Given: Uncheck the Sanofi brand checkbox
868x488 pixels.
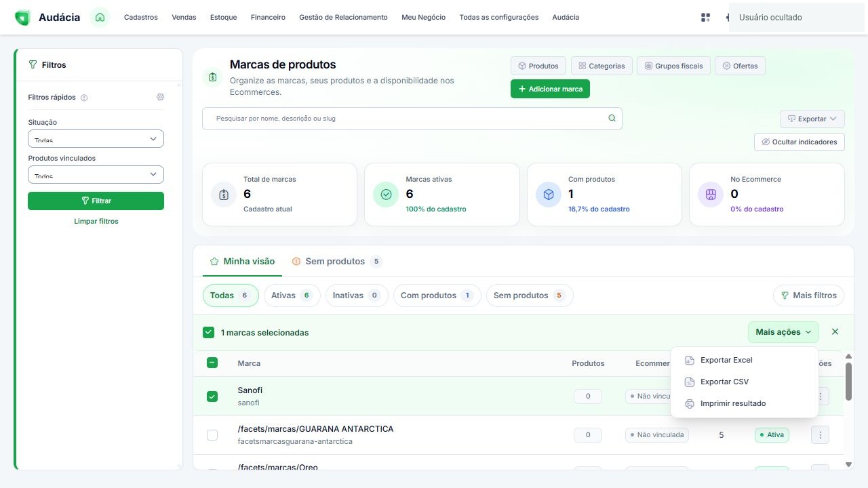Looking at the screenshot, I should (212, 396).
